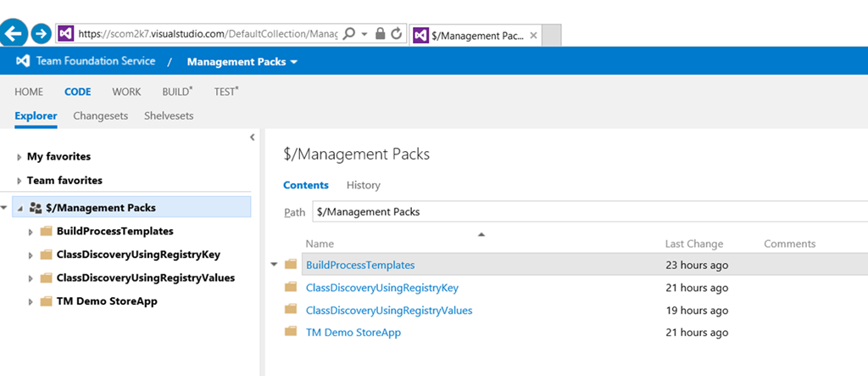
Task: Select BuildProcessTemplates in the tree
Action: click(114, 231)
